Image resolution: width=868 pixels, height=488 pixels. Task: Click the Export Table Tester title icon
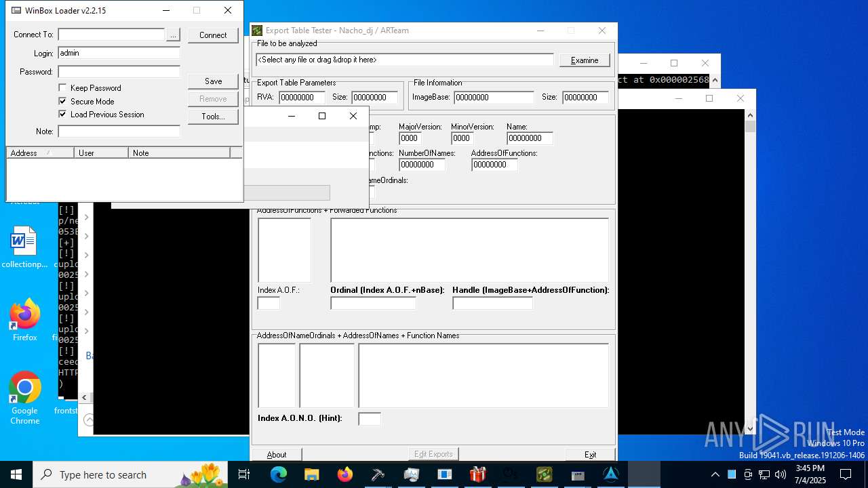coord(257,30)
